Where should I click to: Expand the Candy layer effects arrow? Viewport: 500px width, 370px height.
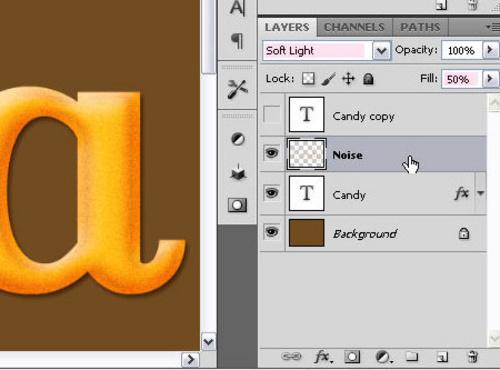480,193
